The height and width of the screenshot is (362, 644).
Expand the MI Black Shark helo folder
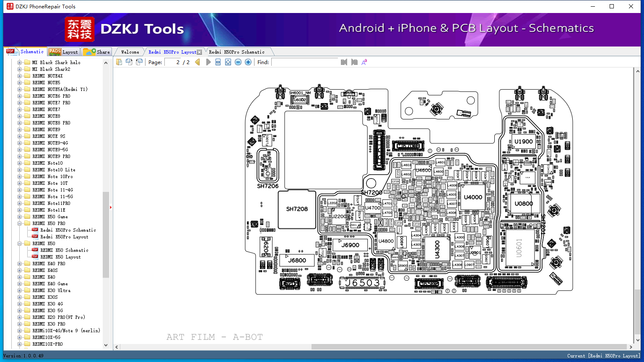[19, 62]
